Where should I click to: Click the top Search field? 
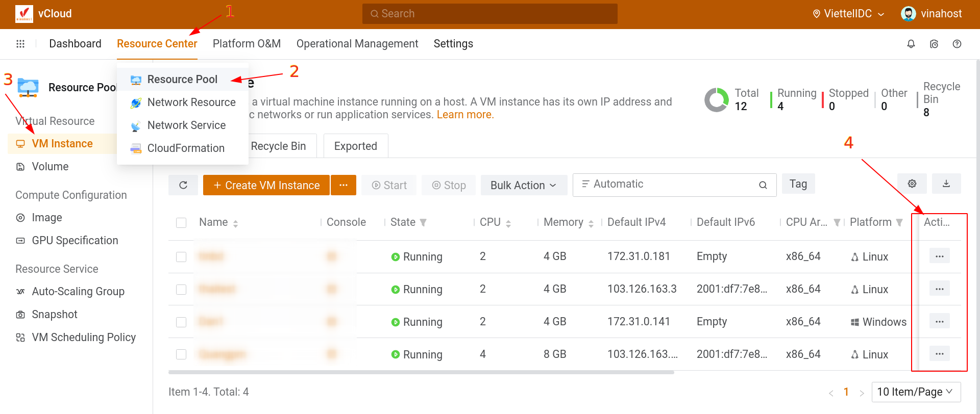click(x=489, y=14)
